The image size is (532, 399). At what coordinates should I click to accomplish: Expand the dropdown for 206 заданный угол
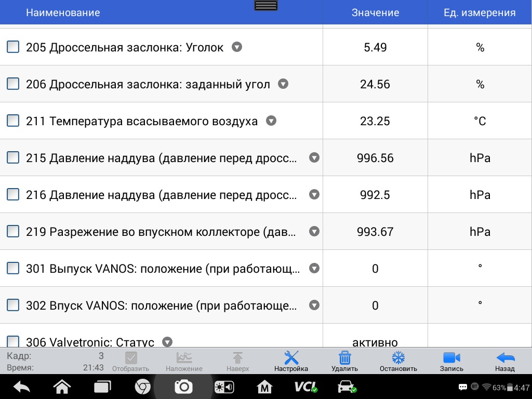(x=283, y=84)
